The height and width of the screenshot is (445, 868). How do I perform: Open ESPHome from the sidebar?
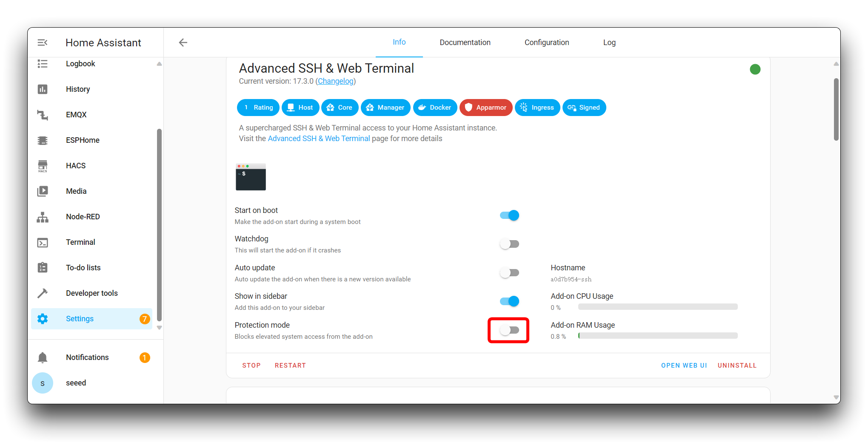[x=91, y=140]
